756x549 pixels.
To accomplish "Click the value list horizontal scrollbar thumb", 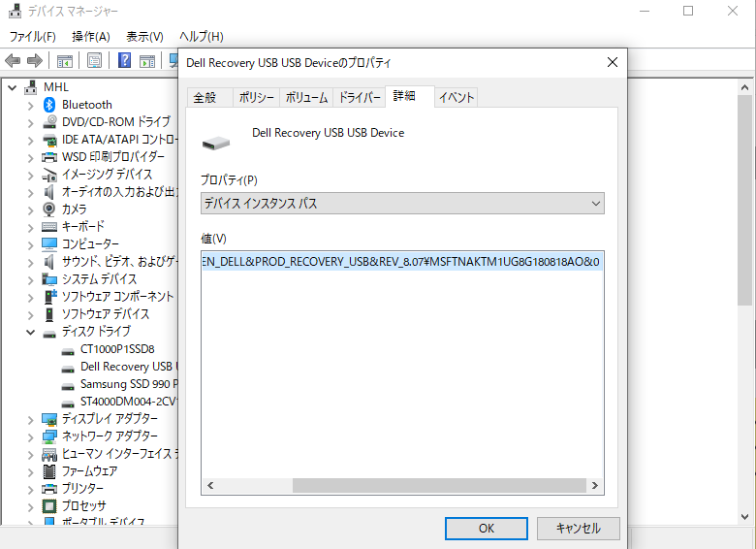I will (439, 486).
